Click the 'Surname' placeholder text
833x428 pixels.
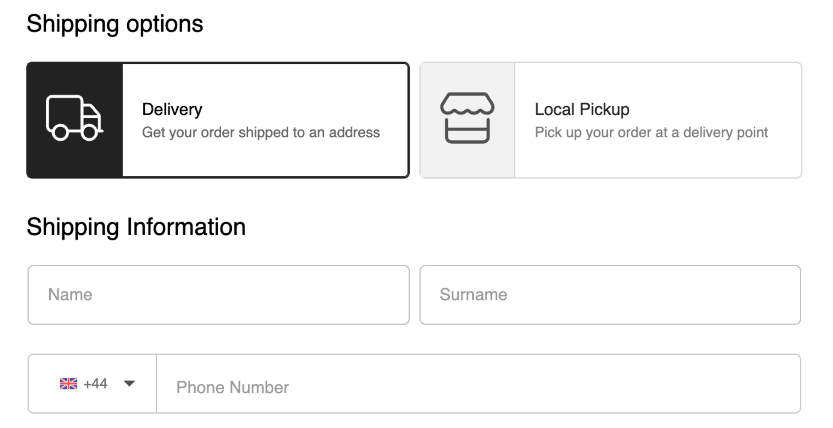[x=473, y=295]
